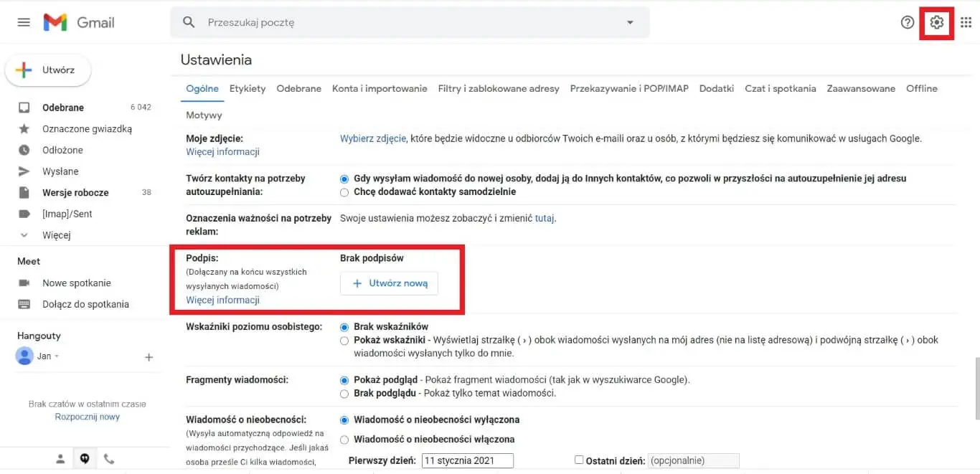Check the "Ostatni dzień" checkbox
The image size is (980, 474).
point(579,460)
